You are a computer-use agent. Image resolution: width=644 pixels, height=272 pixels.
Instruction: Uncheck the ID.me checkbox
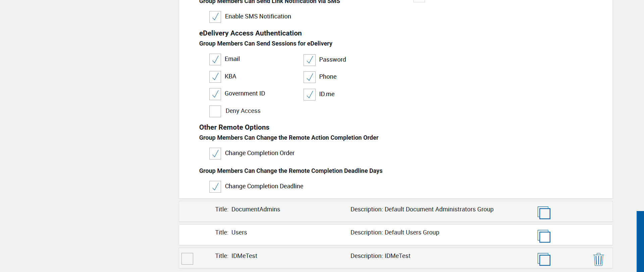click(x=309, y=94)
